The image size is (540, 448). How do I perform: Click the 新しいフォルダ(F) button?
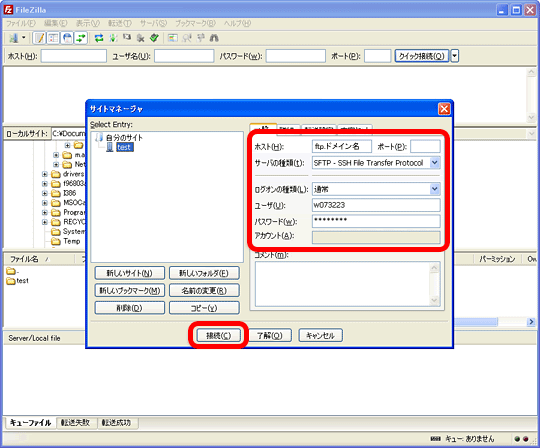[204, 273]
